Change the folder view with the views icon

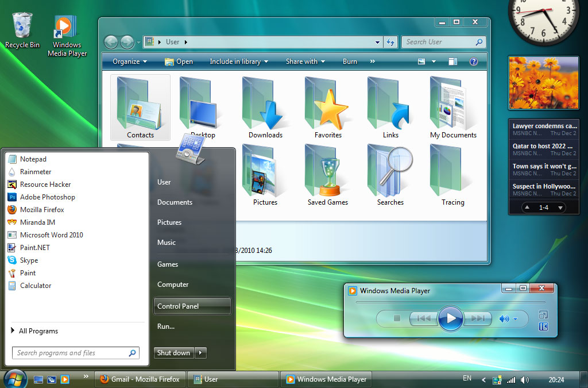click(421, 62)
